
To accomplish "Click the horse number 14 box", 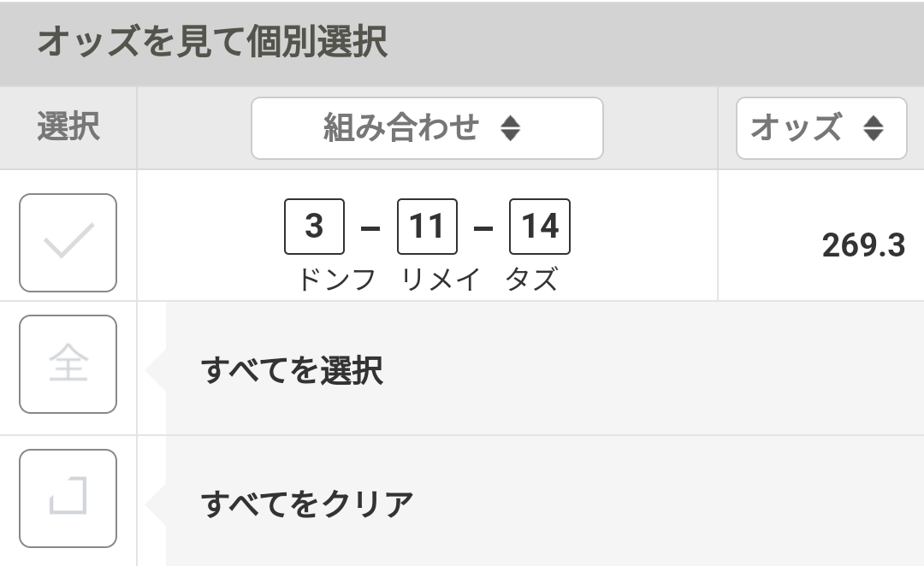I will (539, 227).
